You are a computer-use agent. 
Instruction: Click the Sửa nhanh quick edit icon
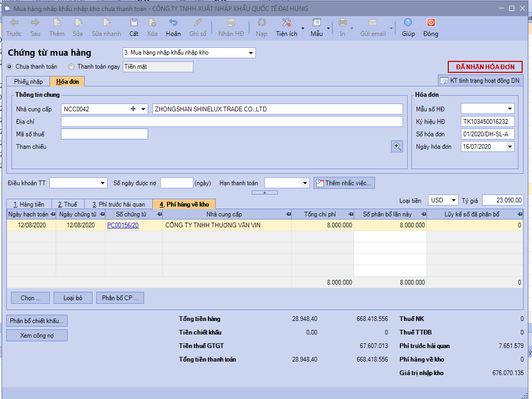point(106,23)
